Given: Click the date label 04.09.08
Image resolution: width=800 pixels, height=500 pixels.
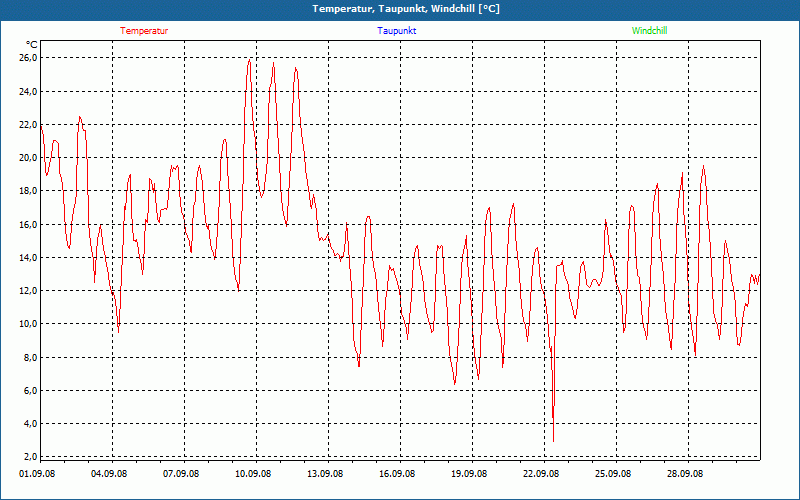Looking at the screenshot, I should click(x=109, y=474).
